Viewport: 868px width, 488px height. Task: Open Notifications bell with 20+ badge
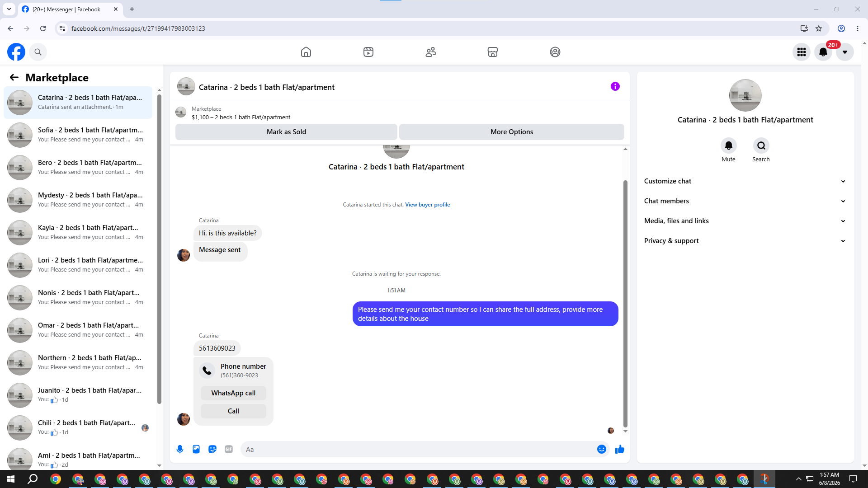click(823, 52)
